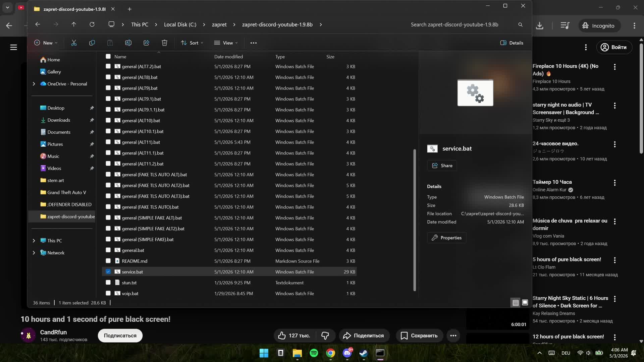
Task: Open Steam from the taskbar
Action: [364, 353]
